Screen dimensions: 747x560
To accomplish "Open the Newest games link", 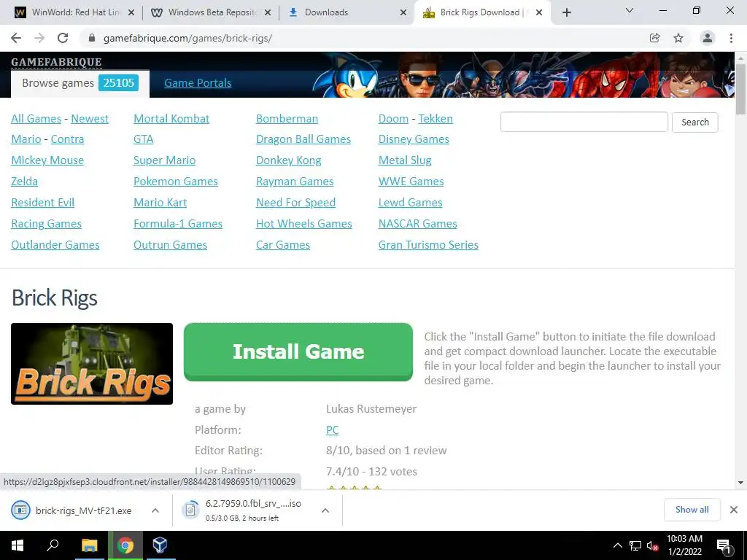I will point(90,119).
